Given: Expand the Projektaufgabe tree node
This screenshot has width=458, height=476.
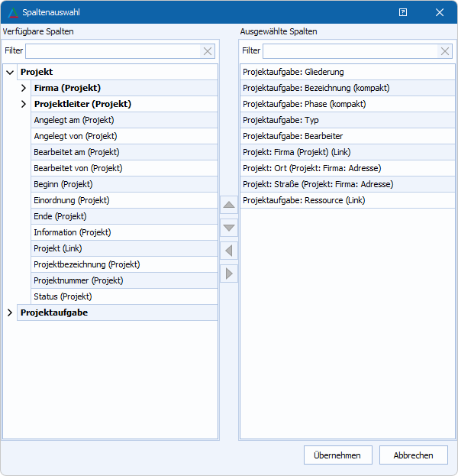Looking at the screenshot, I should 10,312.
